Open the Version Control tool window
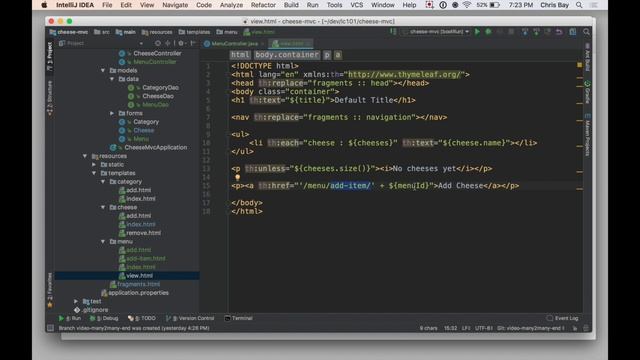 click(190, 318)
